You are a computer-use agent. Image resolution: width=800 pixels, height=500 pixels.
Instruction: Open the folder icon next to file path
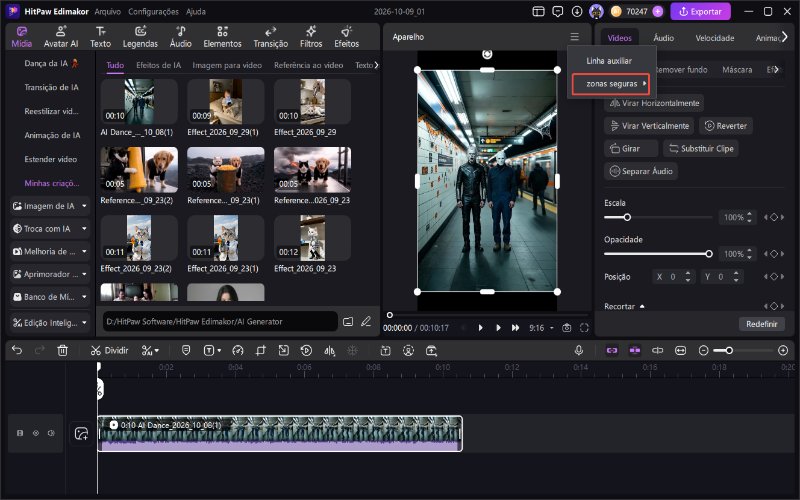tap(348, 321)
